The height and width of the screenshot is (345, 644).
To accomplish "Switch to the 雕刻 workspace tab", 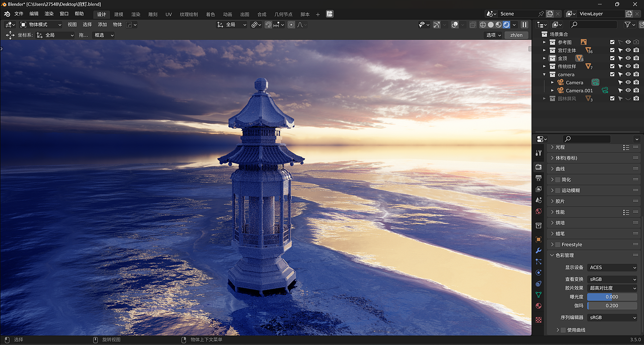I will 152,14.
